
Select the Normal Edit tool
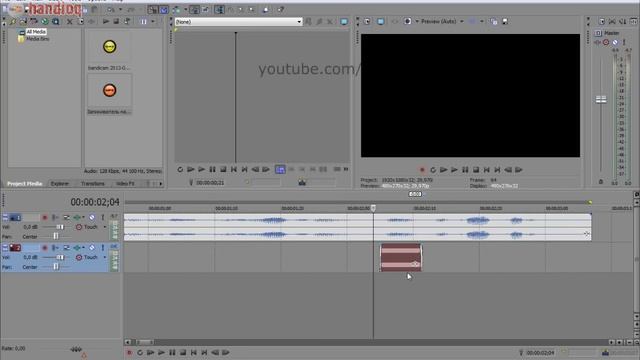(220, 10)
